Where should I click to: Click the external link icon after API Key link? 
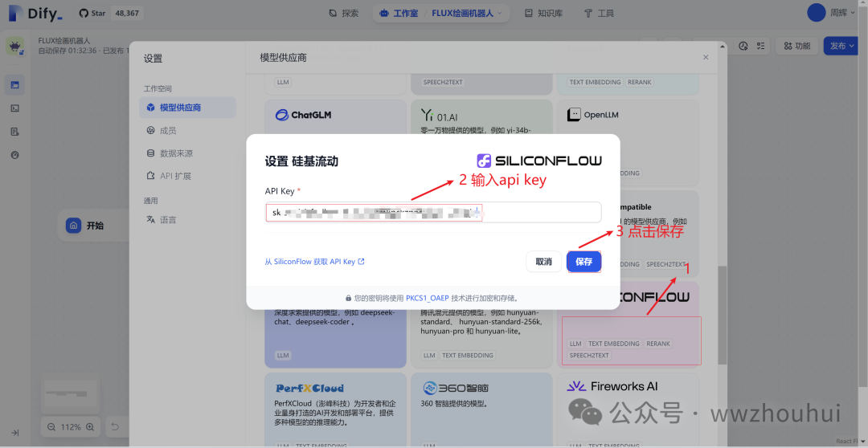[x=362, y=262]
